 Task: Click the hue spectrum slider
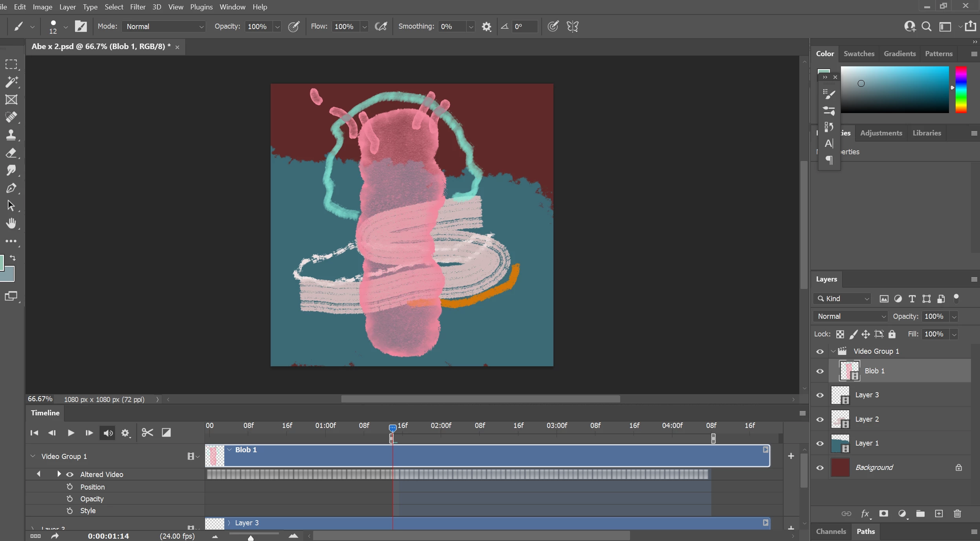pyautogui.click(x=961, y=90)
